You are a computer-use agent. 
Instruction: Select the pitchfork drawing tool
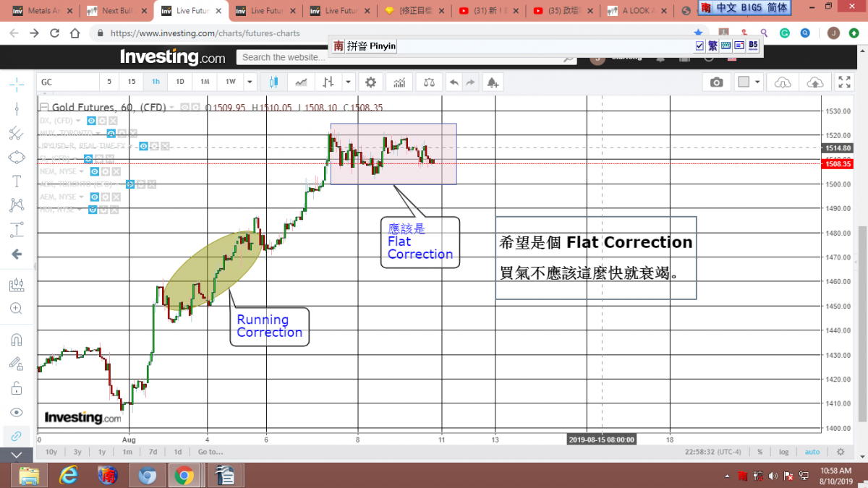tap(17, 133)
